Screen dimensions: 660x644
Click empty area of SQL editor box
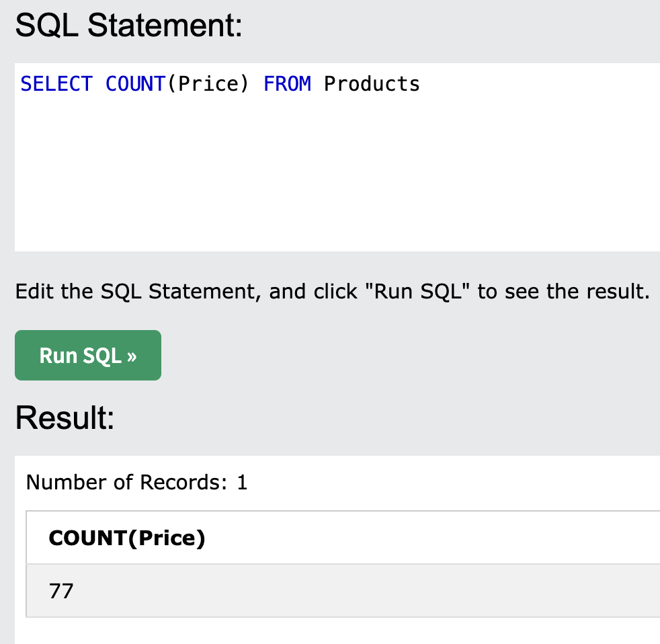337,177
